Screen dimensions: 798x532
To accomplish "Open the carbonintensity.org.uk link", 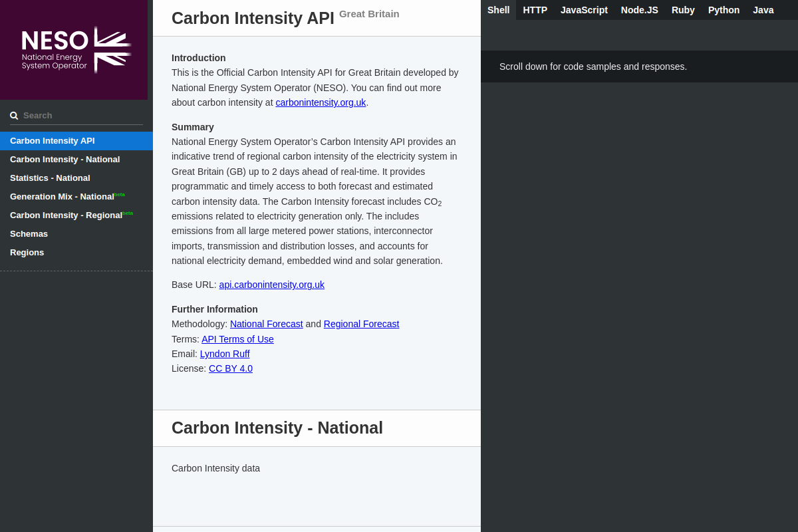I will pyautogui.click(x=321, y=102).
